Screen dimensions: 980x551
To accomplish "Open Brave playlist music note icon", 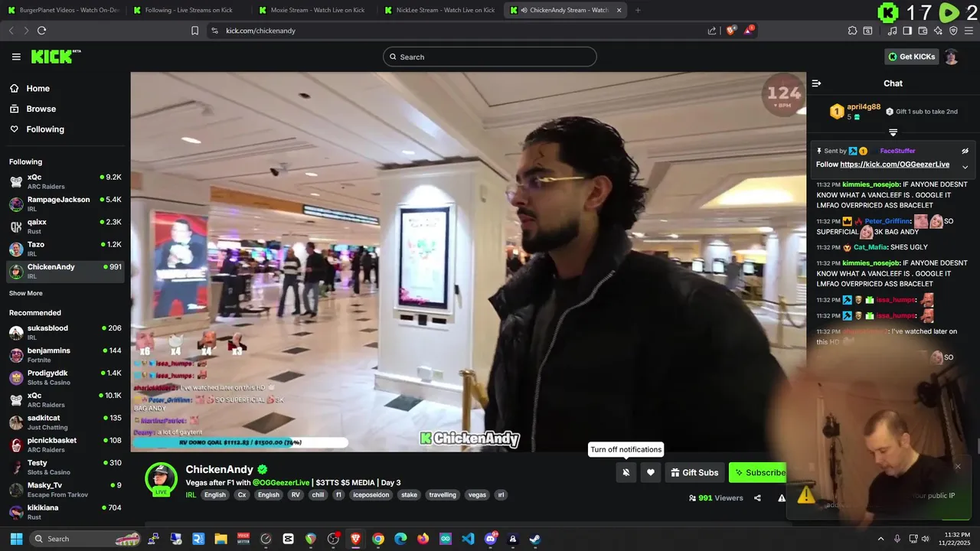I will click(x=892, y=31).
